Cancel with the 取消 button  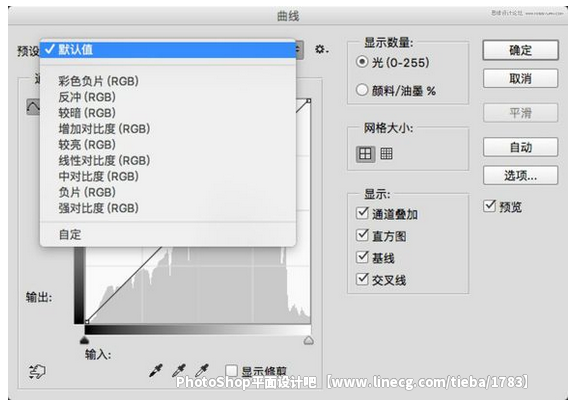click(x=520, y=79)
